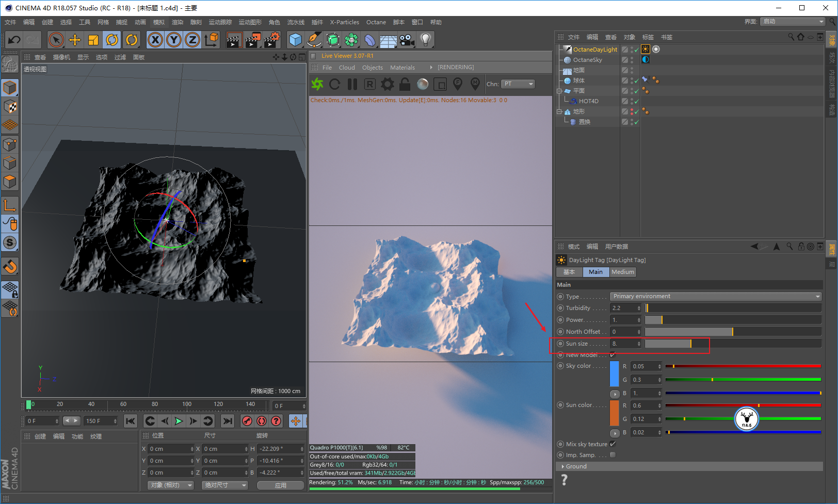Image resolution: width=838 pixels, height=504 pixels.
Task: Restart the Octane render with the circular arrow
Action: 335,84
